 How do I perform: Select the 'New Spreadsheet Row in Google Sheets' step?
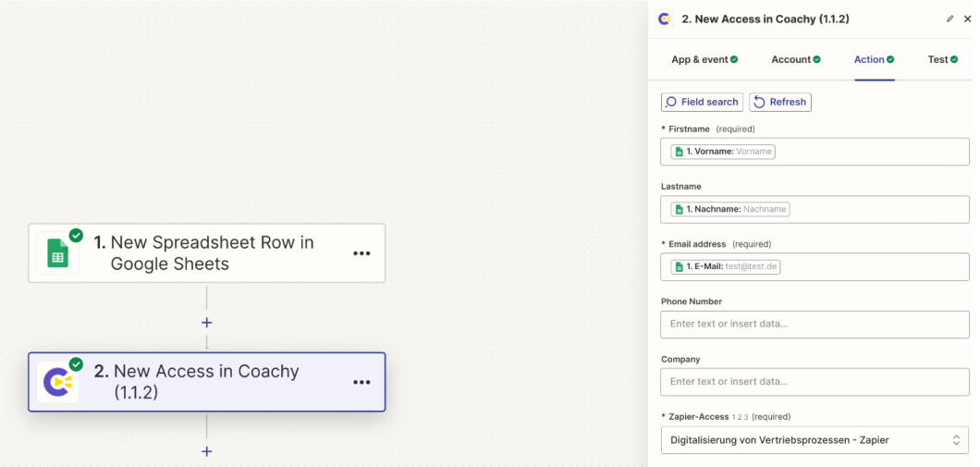click(x=207, y=253)
